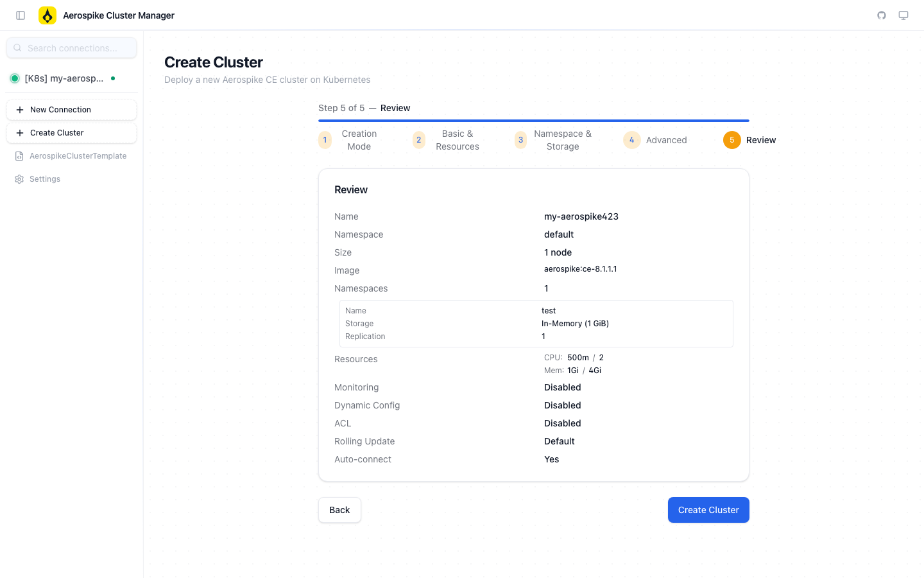Click the Resources label
This screenshot has height=578, width=924.
[356, 359]
